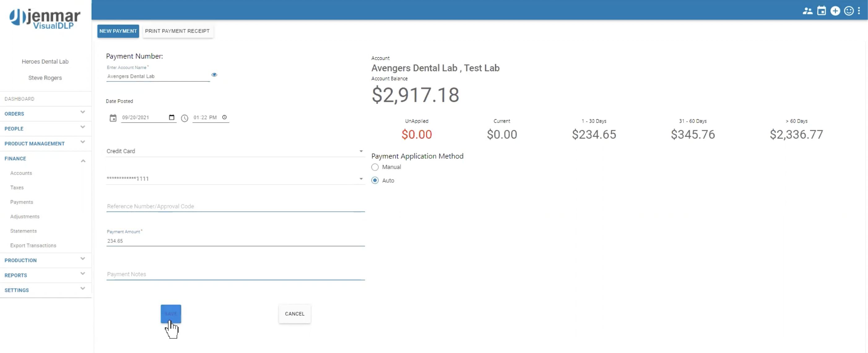Expand the Product Management section
Viewport: 868px width, 353px height.
click(x=46, y=143)
